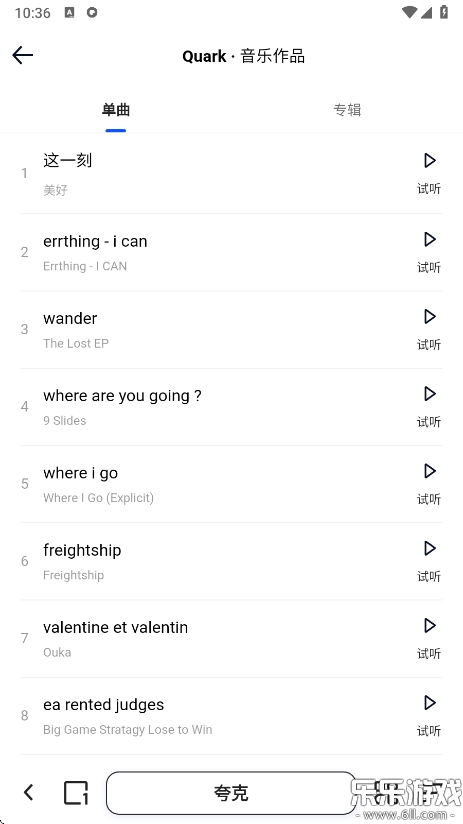Go back using bottom navigation chevron
Viewport: 463px width, 824px height.
click(29, 792)
